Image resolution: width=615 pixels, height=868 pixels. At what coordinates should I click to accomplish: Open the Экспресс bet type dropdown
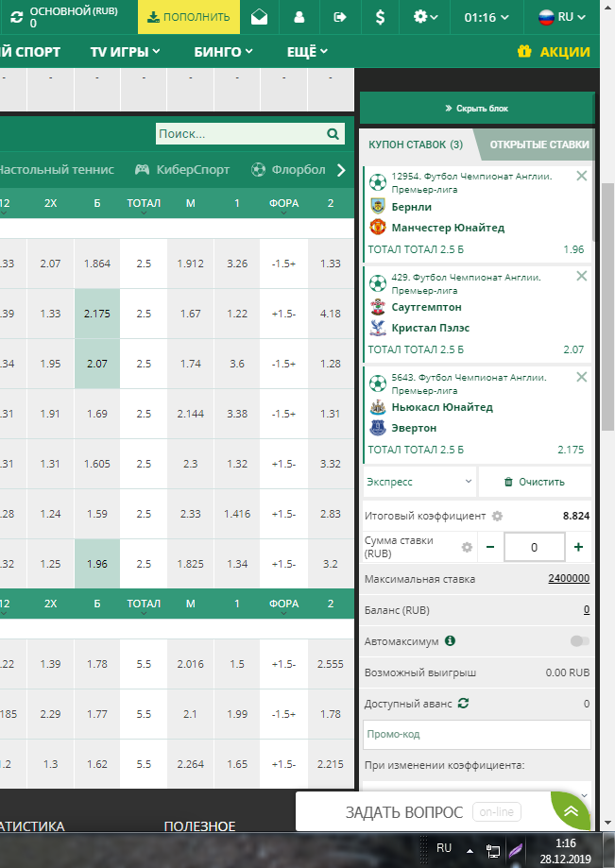[419, 482]
